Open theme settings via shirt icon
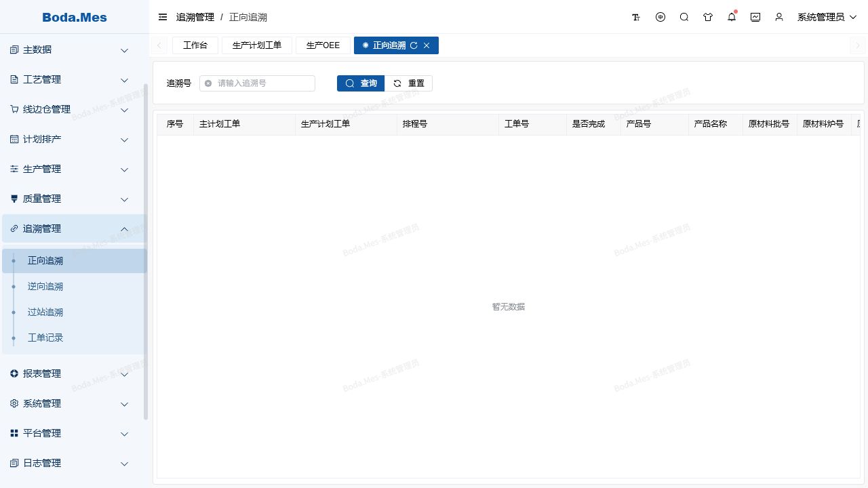This screenshot has width=868, height=488. point(708,17)
